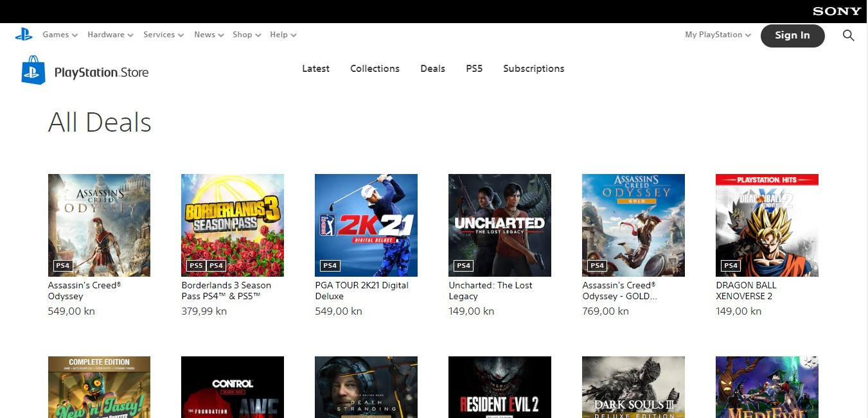This screenshot has width=868, height=418.
Task: Expand the Games dropdown menu
Action: click(60, 35)
